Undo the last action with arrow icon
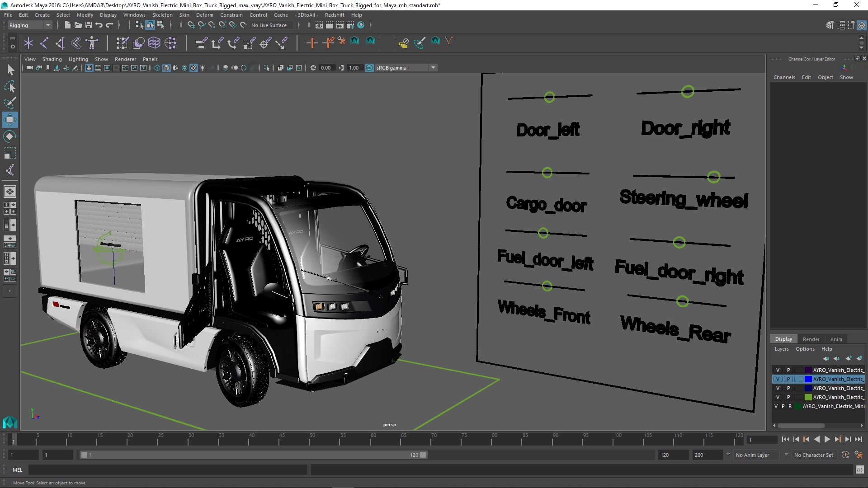The width and height of the screenshot is (868, 488). tap(99, 25)
